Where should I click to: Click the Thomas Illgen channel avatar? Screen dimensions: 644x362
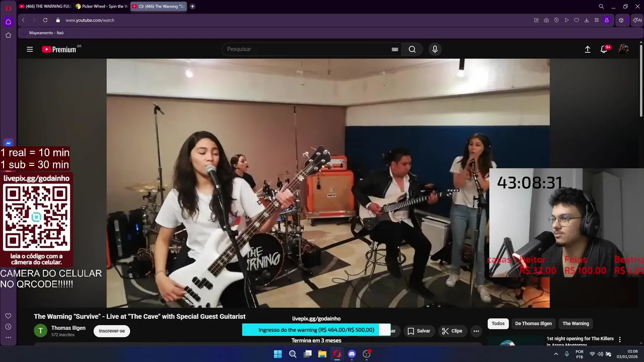coord(40,330)
